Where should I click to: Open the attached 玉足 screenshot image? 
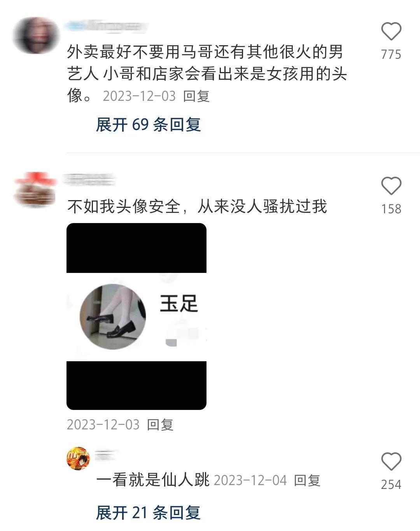[136, 316]
